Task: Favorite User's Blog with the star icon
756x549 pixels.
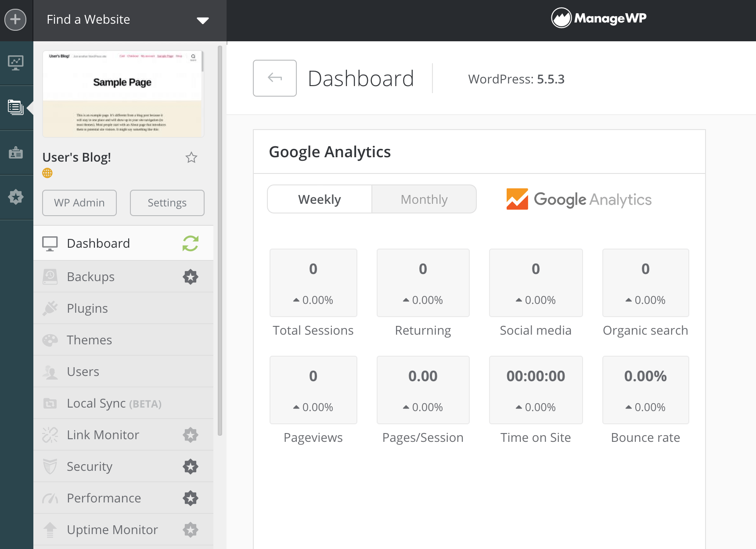Action: (191, 157)
